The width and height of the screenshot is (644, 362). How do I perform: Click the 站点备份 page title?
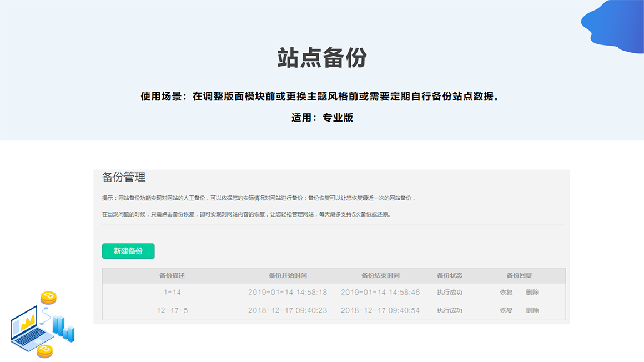coord(322,58)
